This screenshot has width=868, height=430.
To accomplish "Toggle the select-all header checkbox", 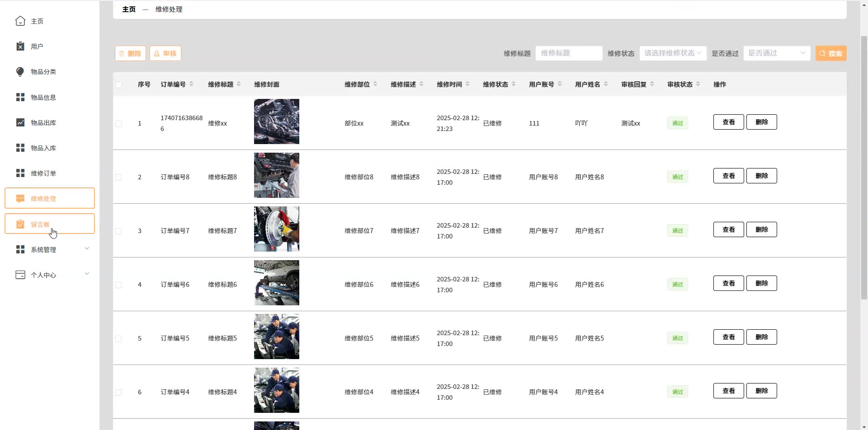I will (x=118, y=85).
